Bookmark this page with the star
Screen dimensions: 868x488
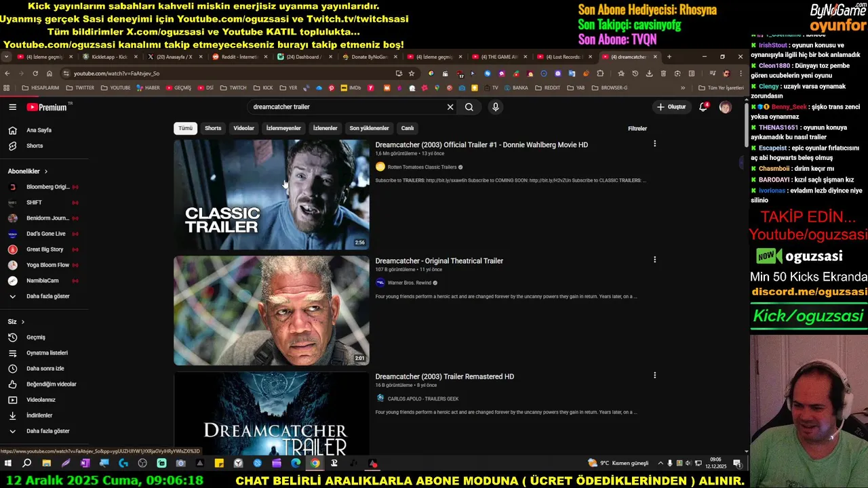(412, 73)
